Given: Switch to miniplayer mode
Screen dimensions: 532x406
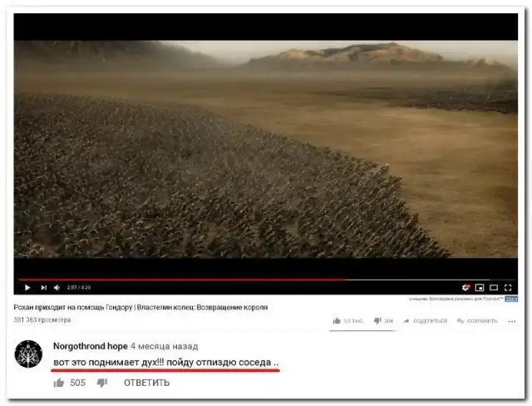Looking at the screenshot, I should [x=480, y=288].
